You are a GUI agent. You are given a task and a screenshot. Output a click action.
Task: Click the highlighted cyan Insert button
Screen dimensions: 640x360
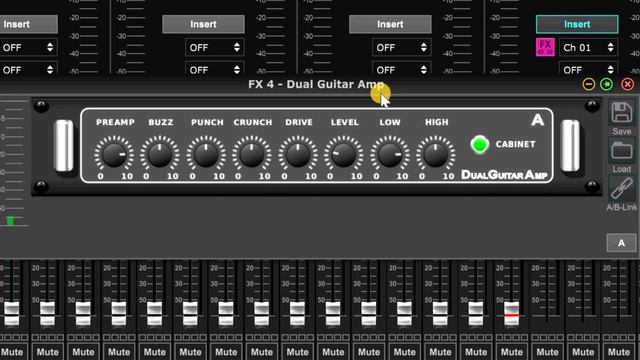[x=577, y=24]
